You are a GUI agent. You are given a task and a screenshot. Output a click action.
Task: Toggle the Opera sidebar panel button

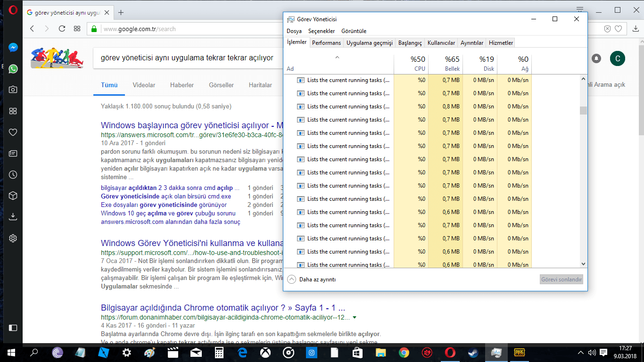[x=13, y=328]
